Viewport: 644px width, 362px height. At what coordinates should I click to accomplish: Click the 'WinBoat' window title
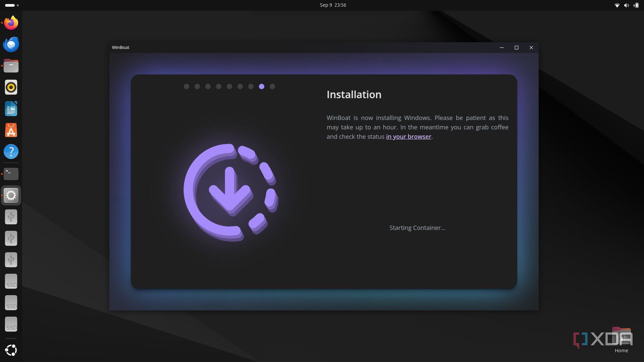[x=120, y=48]
